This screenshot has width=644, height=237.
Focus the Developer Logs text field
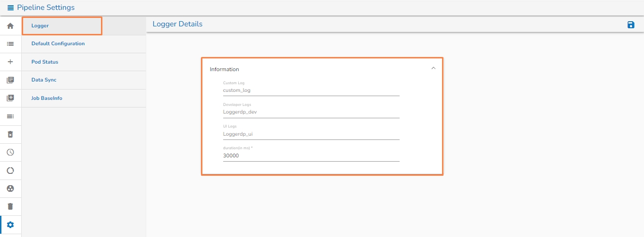(x=311, y=112)
